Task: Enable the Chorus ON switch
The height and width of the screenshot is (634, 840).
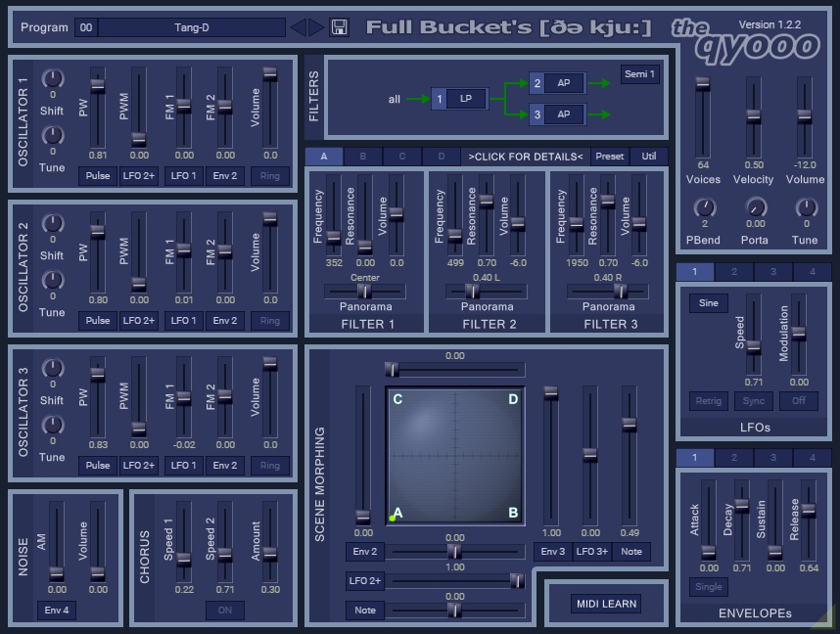Action: [225, 610]
